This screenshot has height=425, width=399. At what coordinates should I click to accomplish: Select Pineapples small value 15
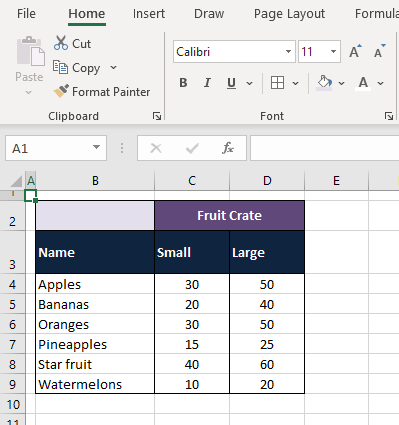coord(192,344)
